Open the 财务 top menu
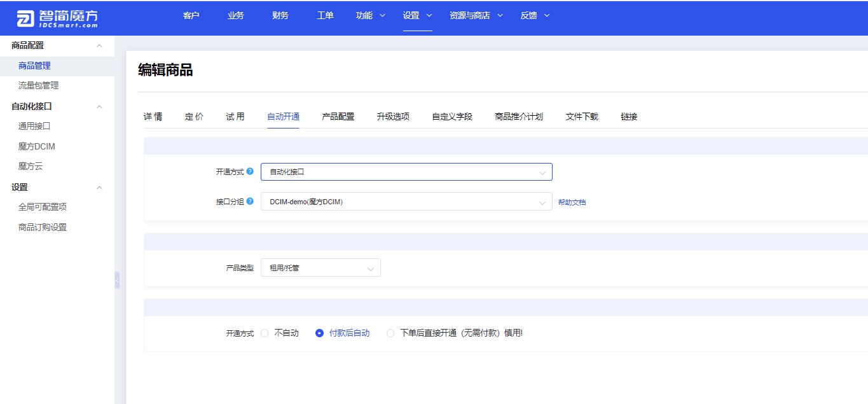The width and height of the screenshot is (868, 404). [x=280, y=15]
